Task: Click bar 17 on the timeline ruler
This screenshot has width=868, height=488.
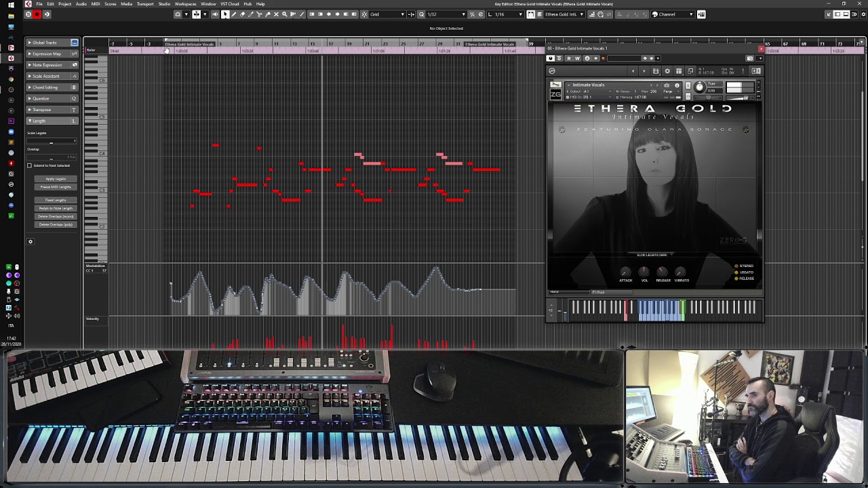Action: click(x=330, y=44)
